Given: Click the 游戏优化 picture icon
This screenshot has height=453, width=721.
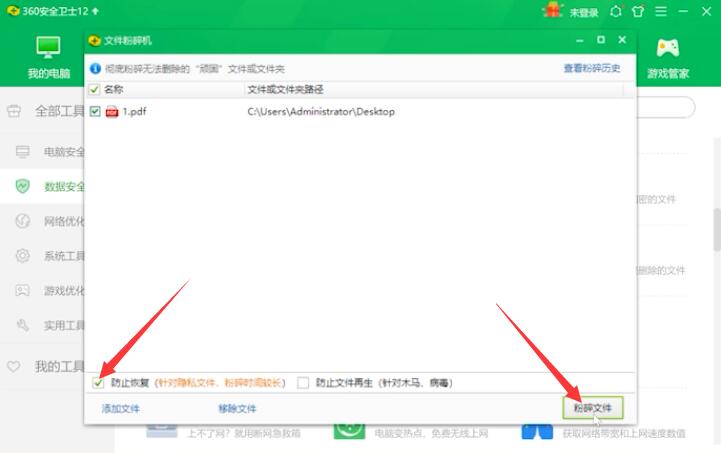Looking at the screenshot, I should point(23,290).
